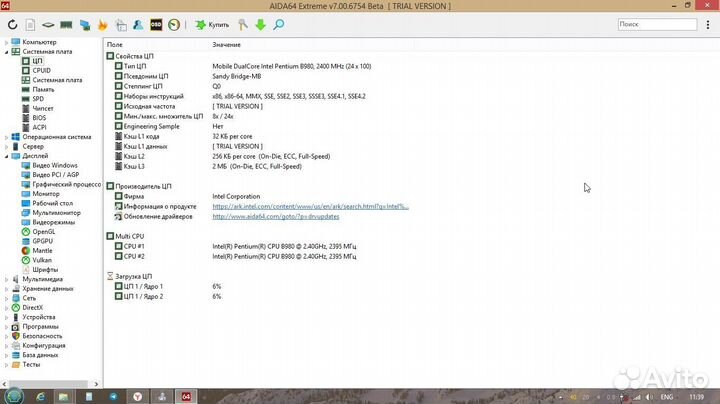Collapse the Дисплей tree node
The image size is (720, 404).
[x=7, y=156]
